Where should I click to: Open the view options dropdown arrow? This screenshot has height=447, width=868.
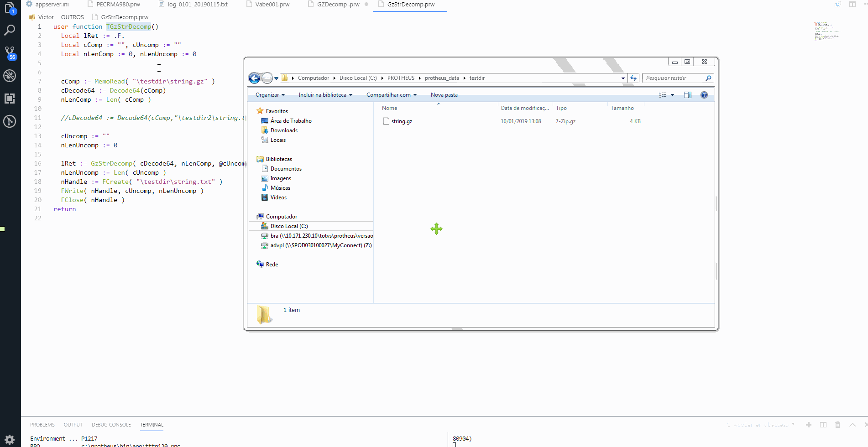pos(672,95)
